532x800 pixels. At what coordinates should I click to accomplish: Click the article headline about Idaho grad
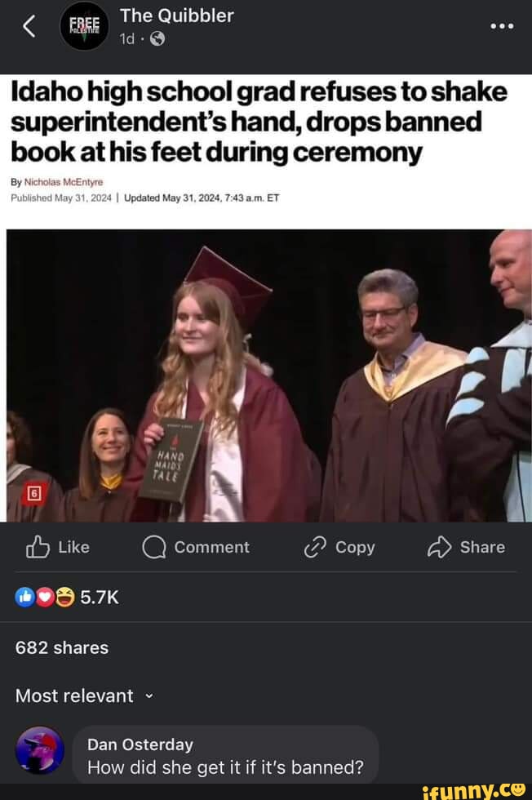coord(259,122)
